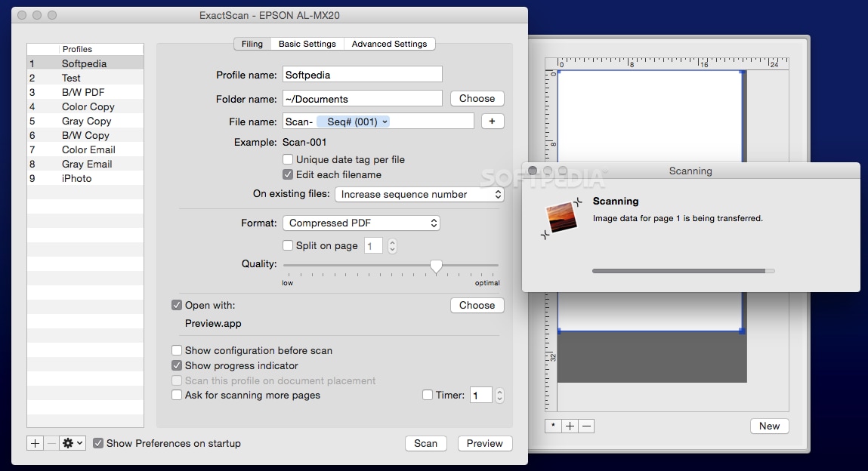This screenshot has height=471, width=868.
Task: Click the Preview.app application label
Action: [213, 323]
